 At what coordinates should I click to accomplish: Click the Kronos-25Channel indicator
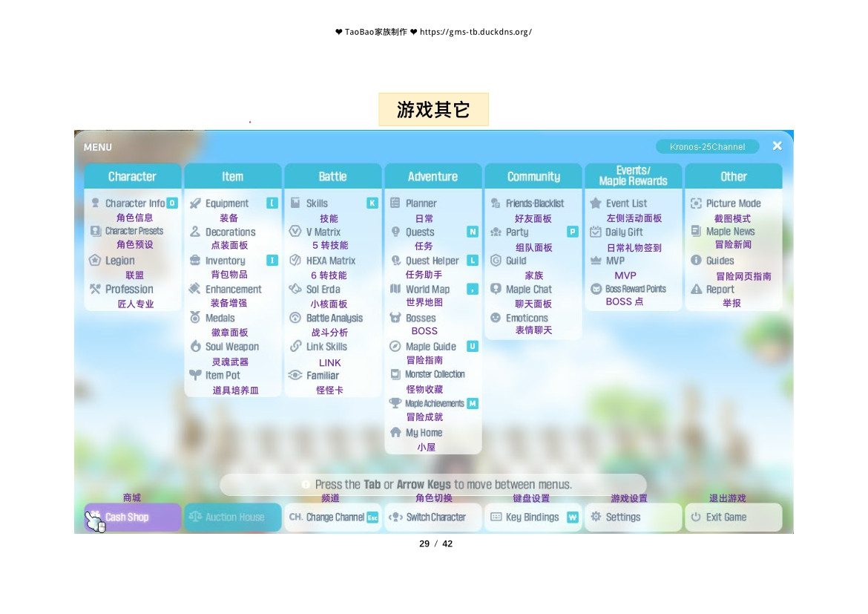tap(707, 147)
